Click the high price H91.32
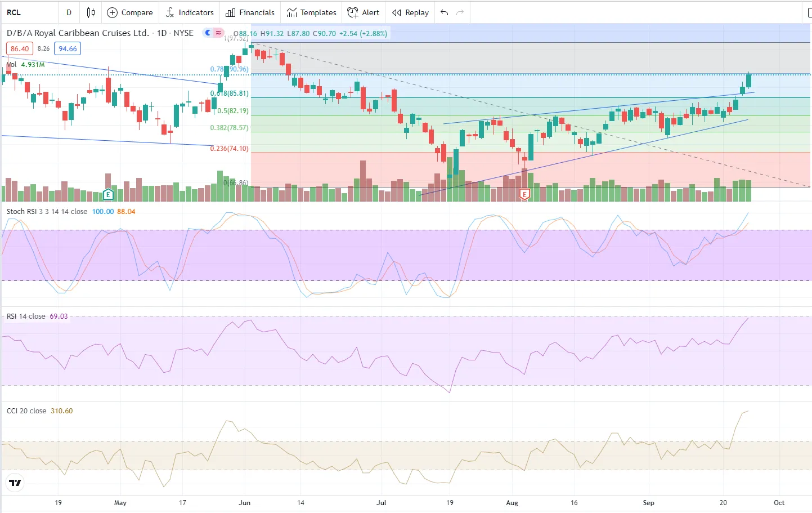 272,34
